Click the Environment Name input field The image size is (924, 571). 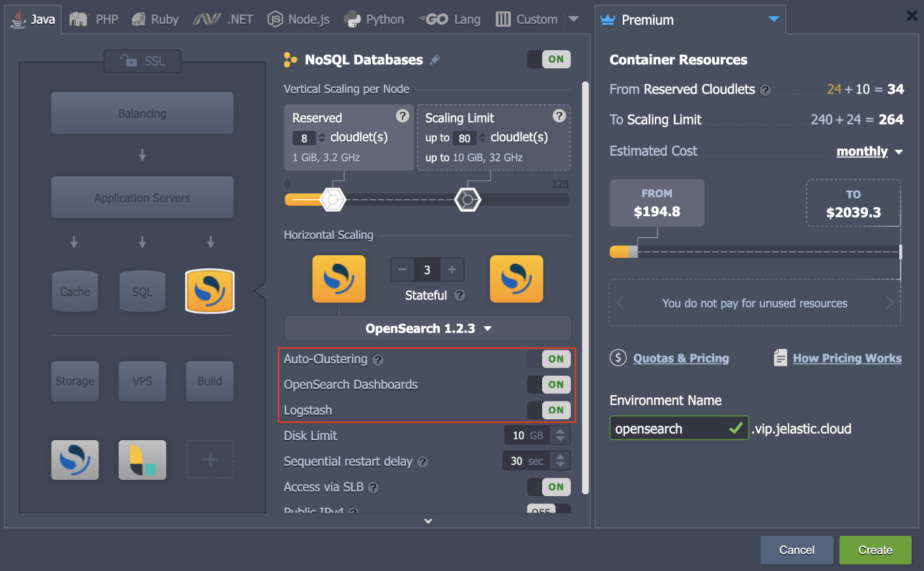coord(679,428)
